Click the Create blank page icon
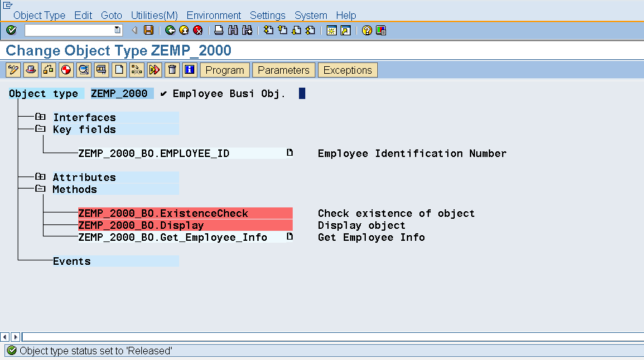Screen dimensions: 644x360 [x=119, y=70]
